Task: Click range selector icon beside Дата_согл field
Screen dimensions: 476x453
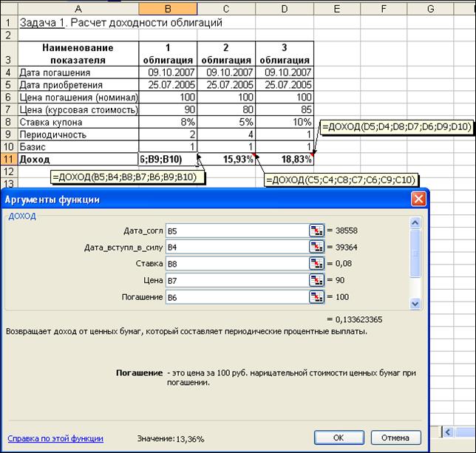Action: 317,231
